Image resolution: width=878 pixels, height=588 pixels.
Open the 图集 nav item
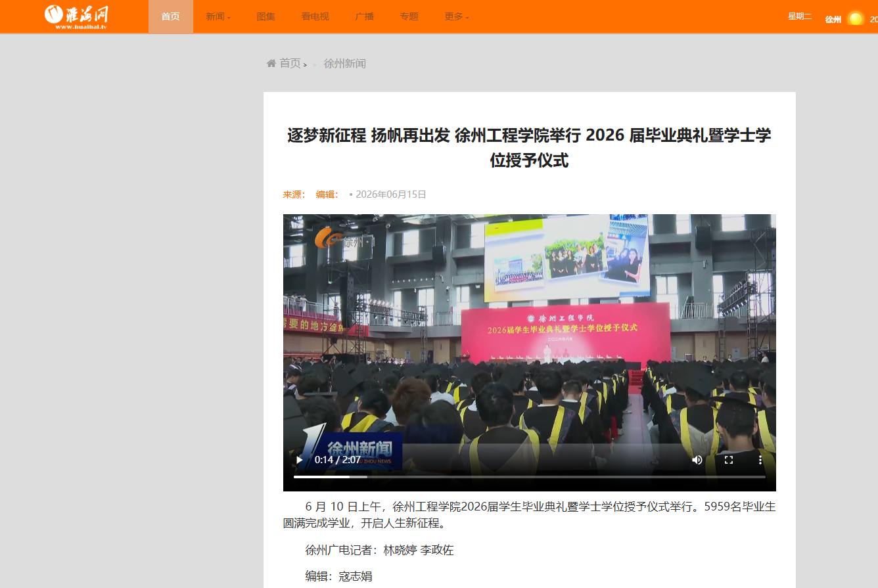click(x=266, y=16)
